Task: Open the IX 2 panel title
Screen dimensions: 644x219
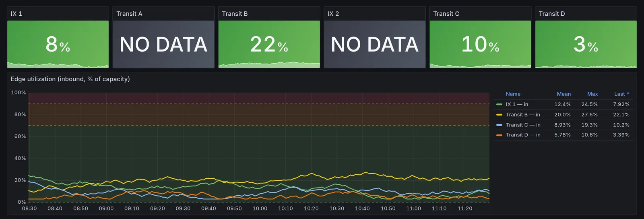Action: tap(333, 14)
